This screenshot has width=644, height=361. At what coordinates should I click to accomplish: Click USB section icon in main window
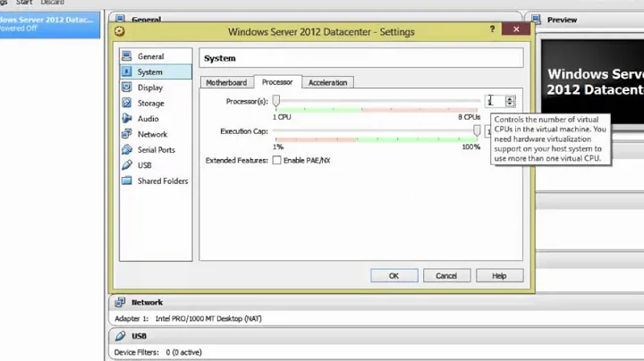coord(120,336)
